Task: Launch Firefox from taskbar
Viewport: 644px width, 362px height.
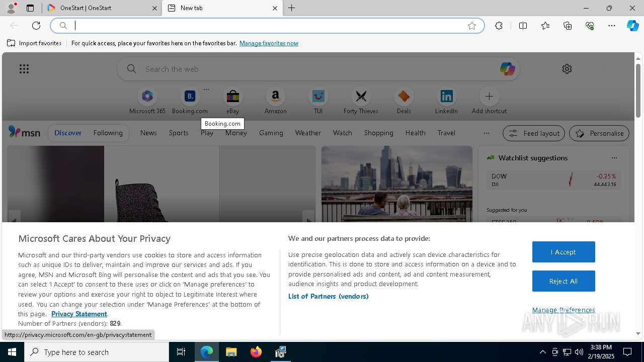Action: coord(256,352)
